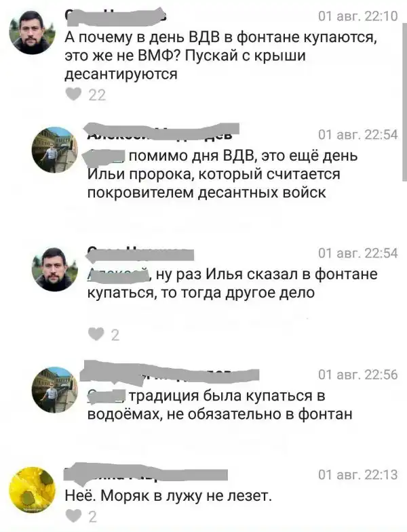Open the author name above 'Неё. Моряк'
This screenshot has width=407, height=532.
[146, 472]
